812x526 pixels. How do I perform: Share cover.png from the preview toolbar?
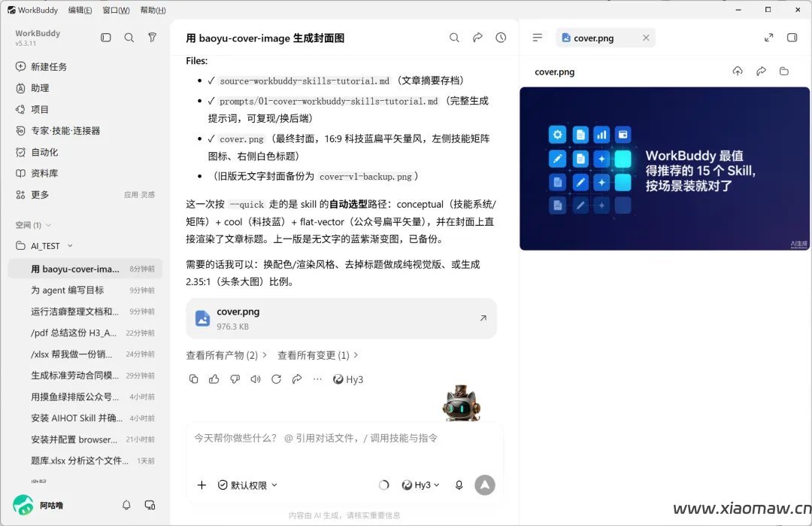pos(761,71)
